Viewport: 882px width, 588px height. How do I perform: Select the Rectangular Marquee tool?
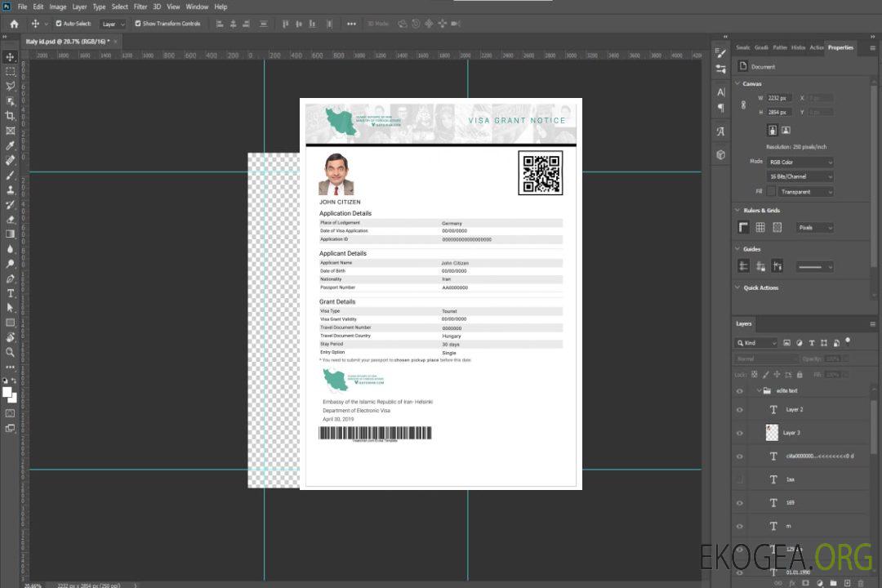click(x=10, y=72)
